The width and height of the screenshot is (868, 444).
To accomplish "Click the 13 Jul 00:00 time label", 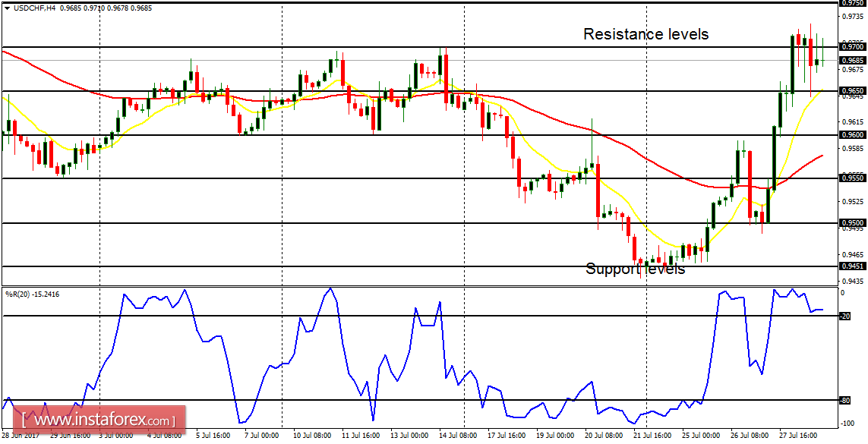I will pyautogui.click(x=408, y=436).
